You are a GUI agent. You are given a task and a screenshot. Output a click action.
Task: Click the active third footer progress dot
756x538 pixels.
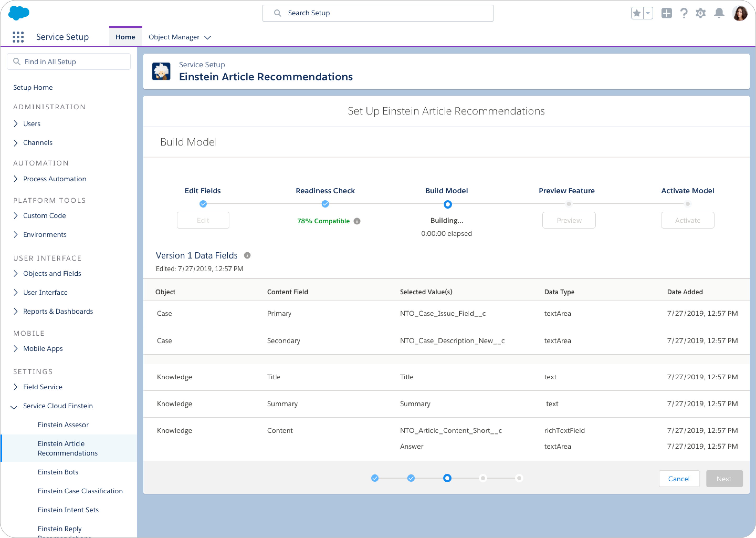pos(447,478)
